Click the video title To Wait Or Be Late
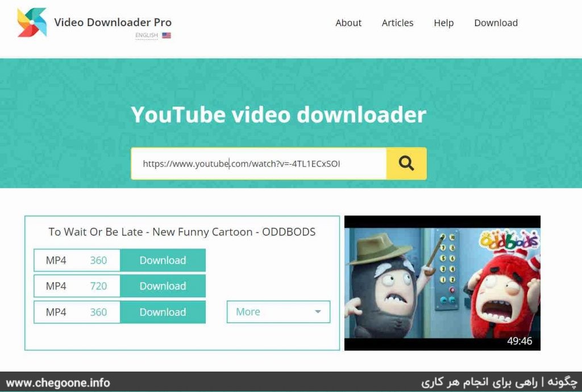 coord(182,232)
